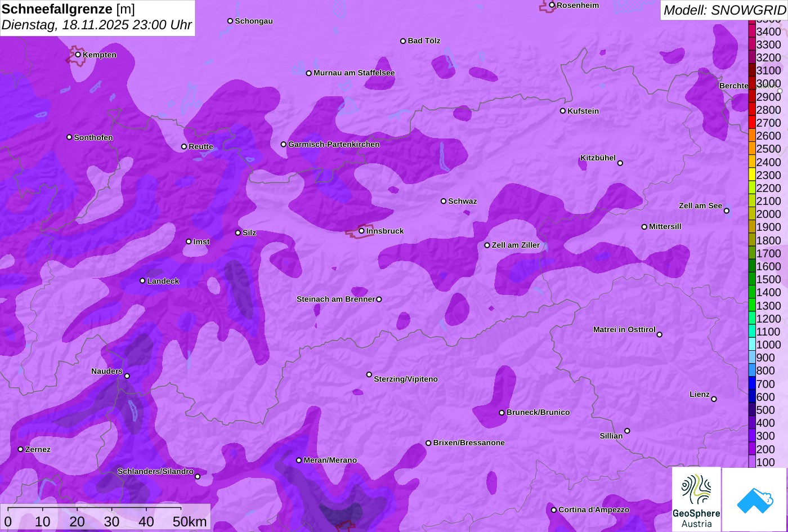Click the 2000 legend value
Viewport: 788px width, 532px height.
click(769, 214)
